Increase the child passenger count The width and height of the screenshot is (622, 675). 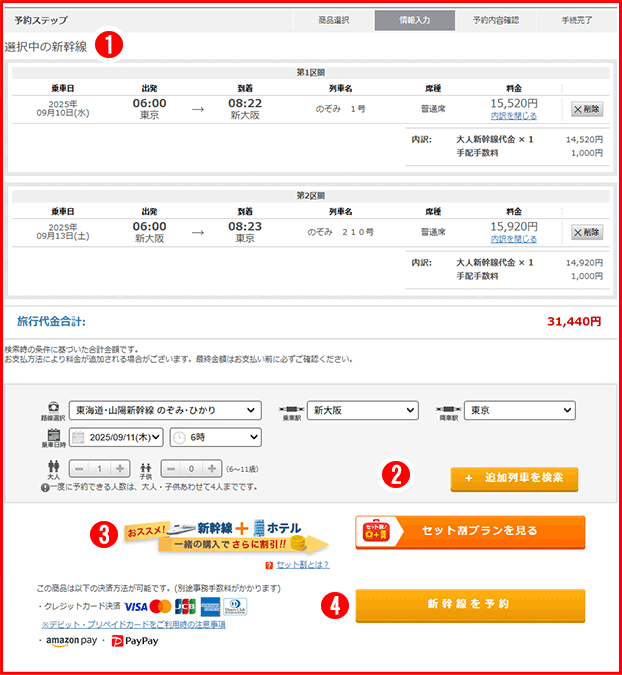pyautogui.click(x=212, y=469)
